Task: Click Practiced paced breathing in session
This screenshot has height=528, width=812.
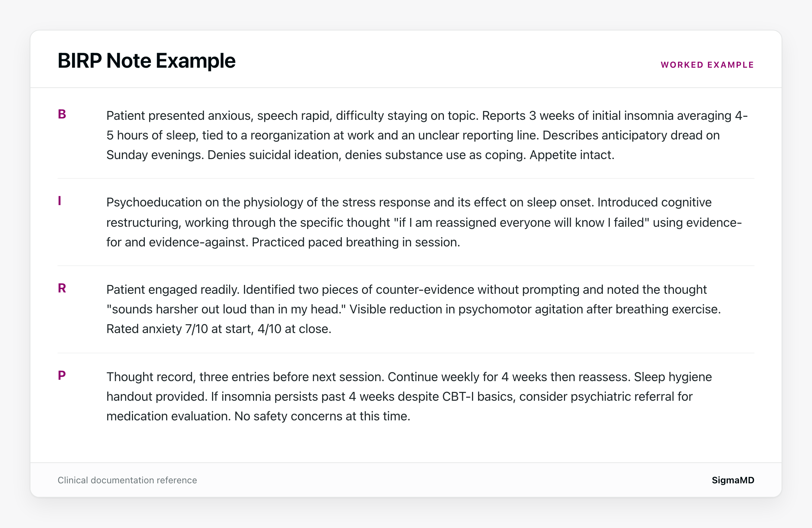Action: tap(356, 242)
